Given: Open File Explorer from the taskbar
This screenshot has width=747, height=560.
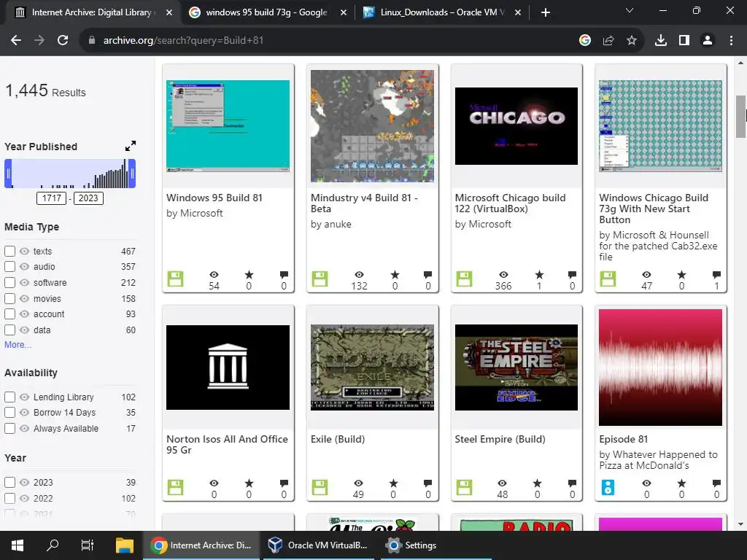Looking at the screenshot, I should 125,545.
